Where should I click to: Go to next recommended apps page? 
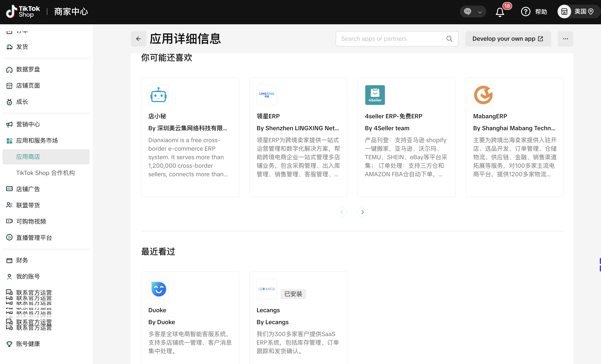pos(362,212)
